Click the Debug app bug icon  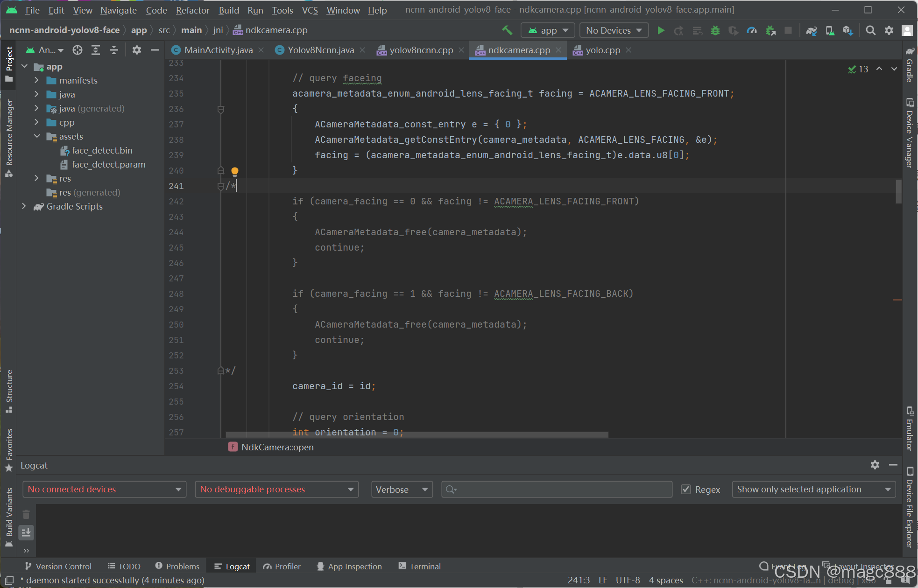(715, 30)
